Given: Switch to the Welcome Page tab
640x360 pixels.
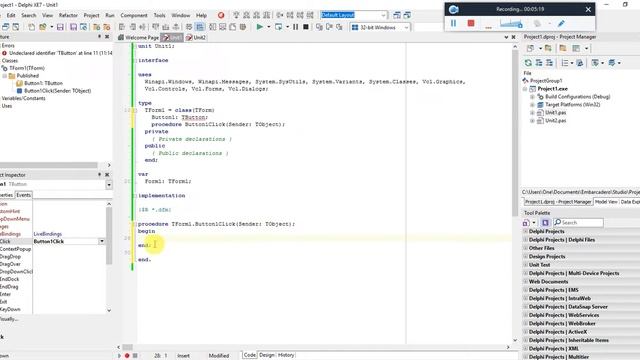Looking at the screenshot, I should (138, 38).
